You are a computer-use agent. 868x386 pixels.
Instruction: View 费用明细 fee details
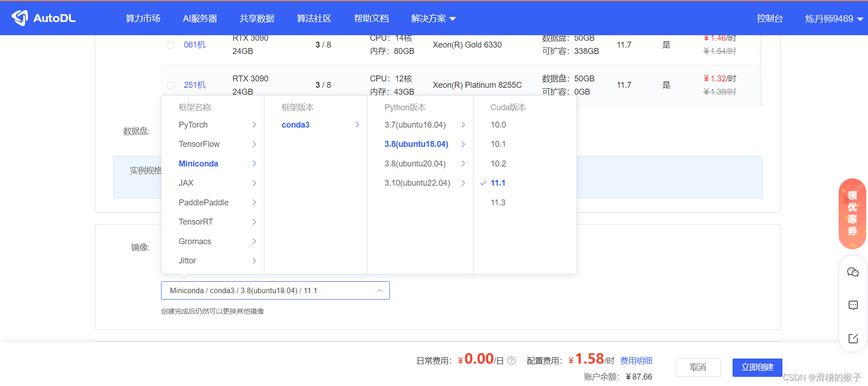click(x=636, y=360)
